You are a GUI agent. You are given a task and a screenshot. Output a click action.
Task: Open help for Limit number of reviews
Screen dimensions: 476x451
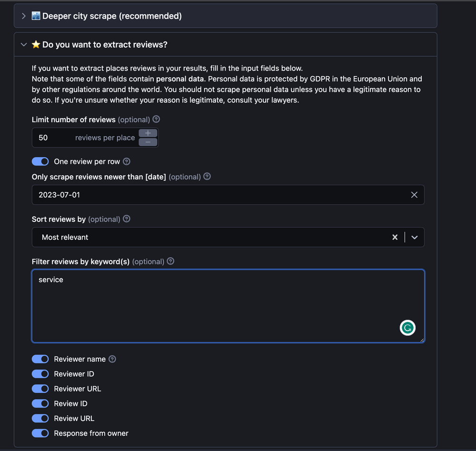click(x=156, y=120)
